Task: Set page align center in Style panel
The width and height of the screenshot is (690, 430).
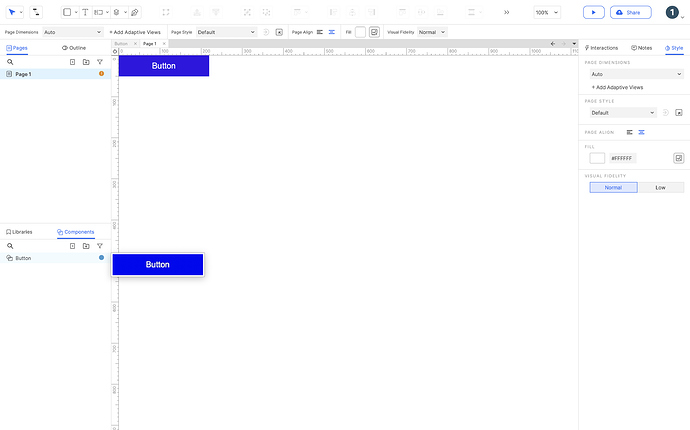Action: [x=642, y=132]
